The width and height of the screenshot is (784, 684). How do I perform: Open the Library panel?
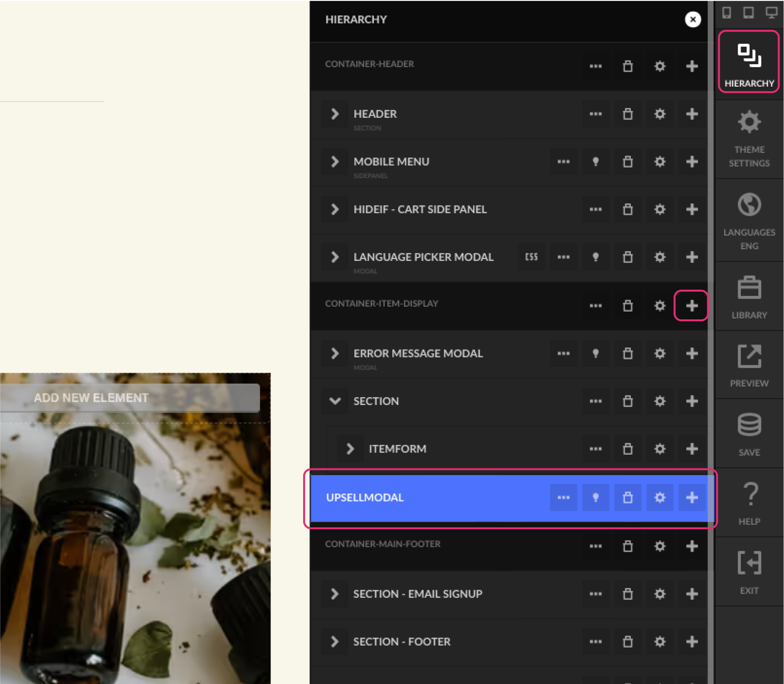[749, 297]
